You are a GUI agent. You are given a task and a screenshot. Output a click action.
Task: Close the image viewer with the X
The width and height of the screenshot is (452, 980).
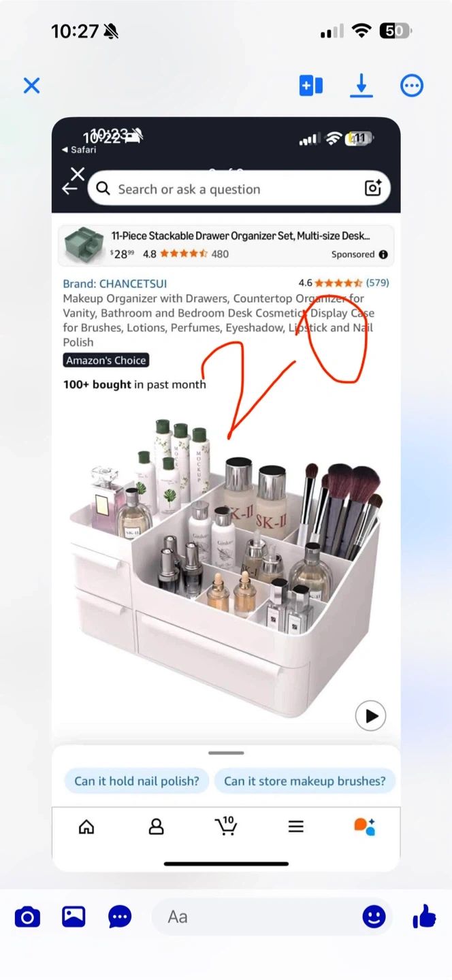[31, 86]
